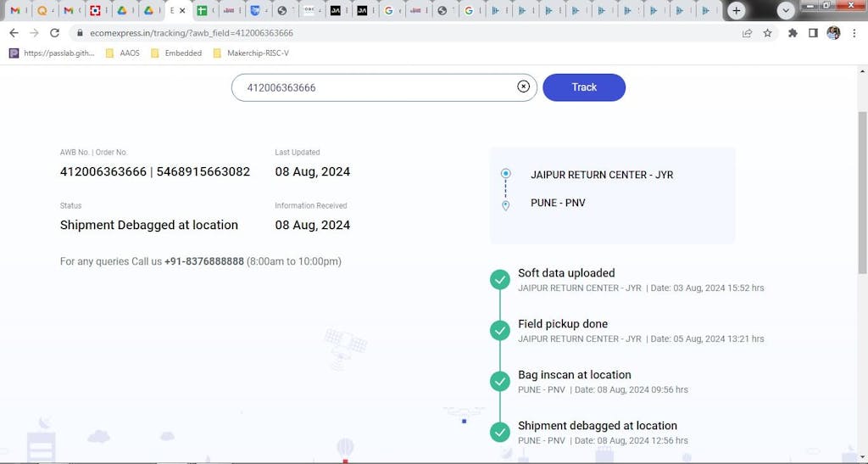Switch to the first Gmail tab
868x464 pixels.
point(15,10)
